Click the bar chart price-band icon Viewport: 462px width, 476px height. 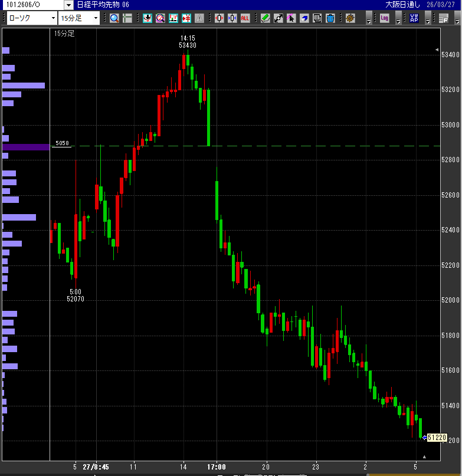(x=173, y=18)
